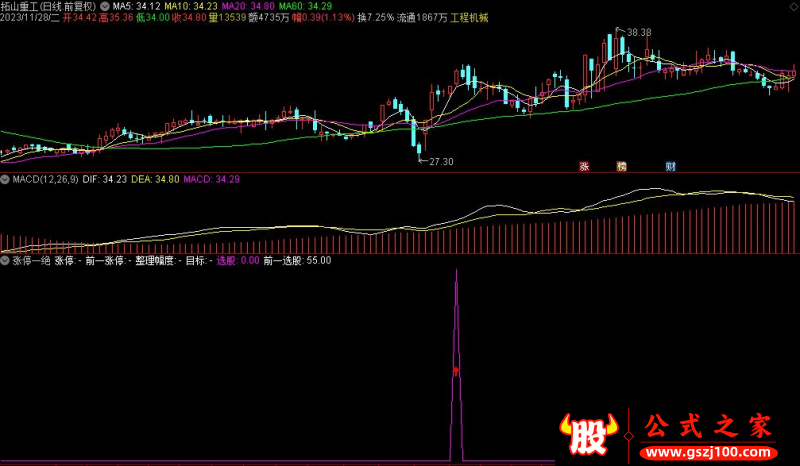The height and width of the screenshot is (466, 800).
Task: Click the MA10: 34.23 label
Action: [x=191, y=7]
